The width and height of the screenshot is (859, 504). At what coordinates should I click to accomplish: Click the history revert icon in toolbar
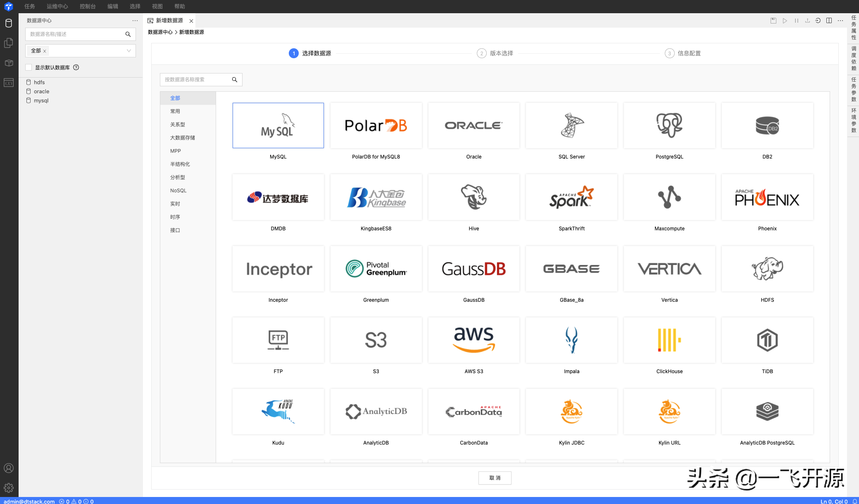coord(818,21)
